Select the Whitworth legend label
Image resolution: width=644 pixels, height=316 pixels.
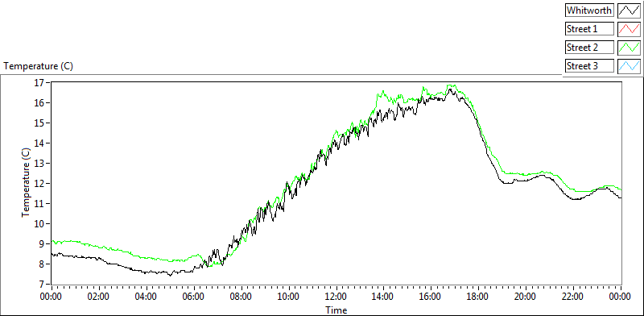pos(590,10)
